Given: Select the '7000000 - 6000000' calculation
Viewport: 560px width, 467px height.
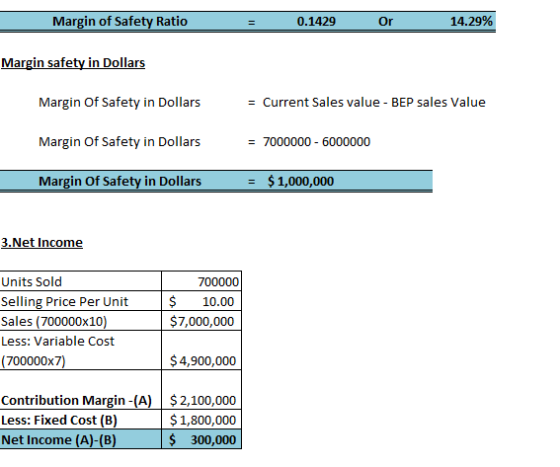Looking at the screenshot, I should point(316,142).
